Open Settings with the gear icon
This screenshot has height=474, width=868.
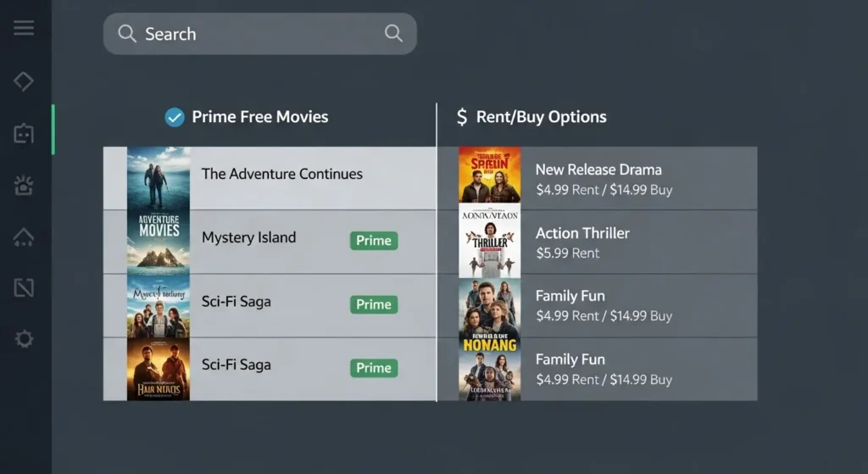pyautogui.click(x=24, y=340)
